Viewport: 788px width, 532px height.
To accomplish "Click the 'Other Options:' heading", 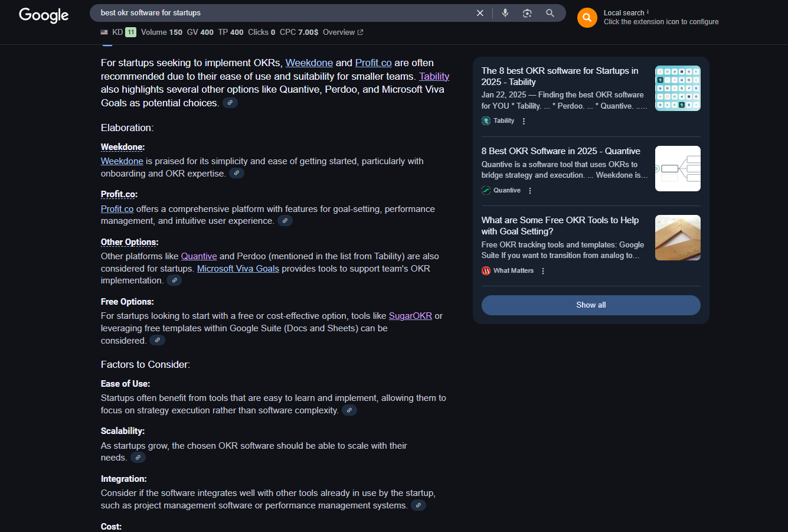I will coord(130,242).
